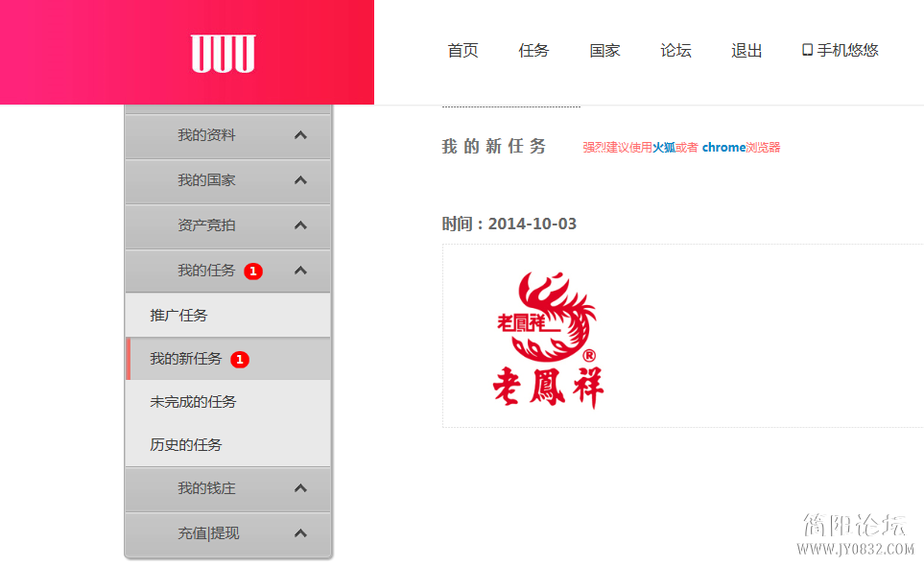Toggle the 资产竞拍 section chevron

coord(300,225)
